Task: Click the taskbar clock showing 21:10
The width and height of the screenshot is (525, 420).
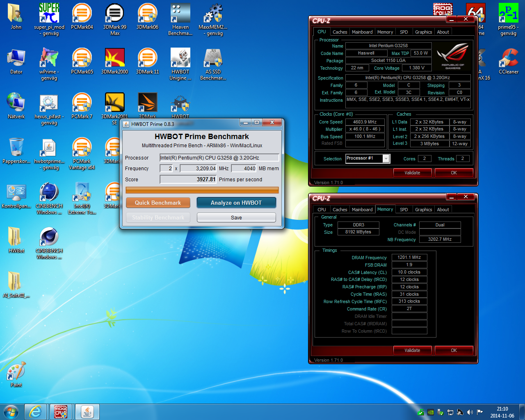Action: 502,412
